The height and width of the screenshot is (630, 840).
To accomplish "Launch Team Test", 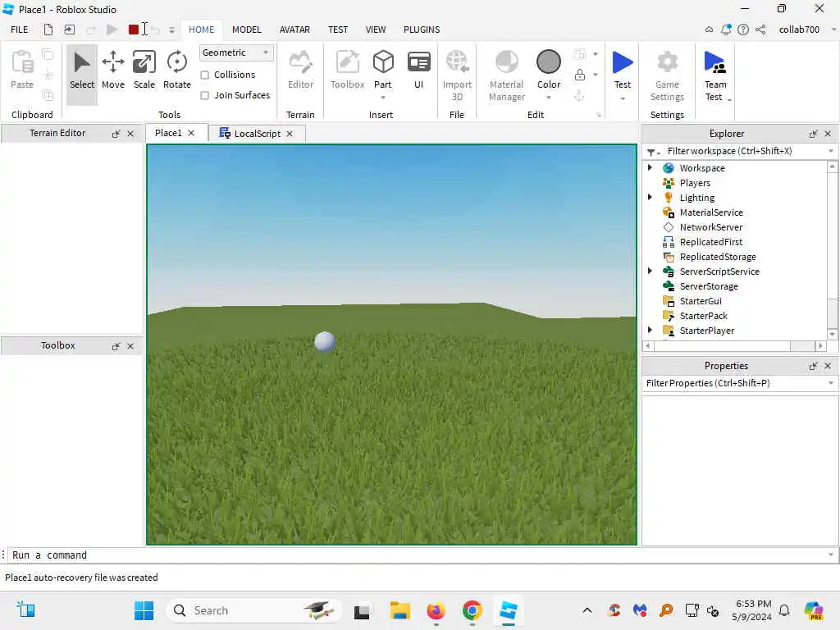I will 715,74.
